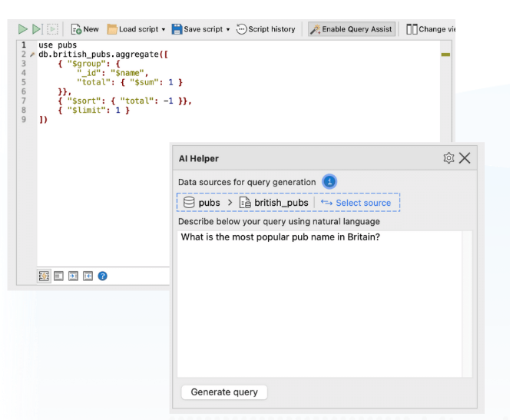Click the "$group" code line
The width and height of the screenshot is (510, 420).
(x=89, y=64)
